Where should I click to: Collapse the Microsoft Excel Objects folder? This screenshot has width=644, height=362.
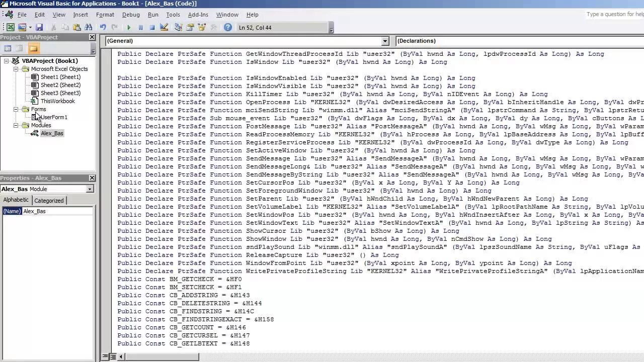(x=16, y=69)
